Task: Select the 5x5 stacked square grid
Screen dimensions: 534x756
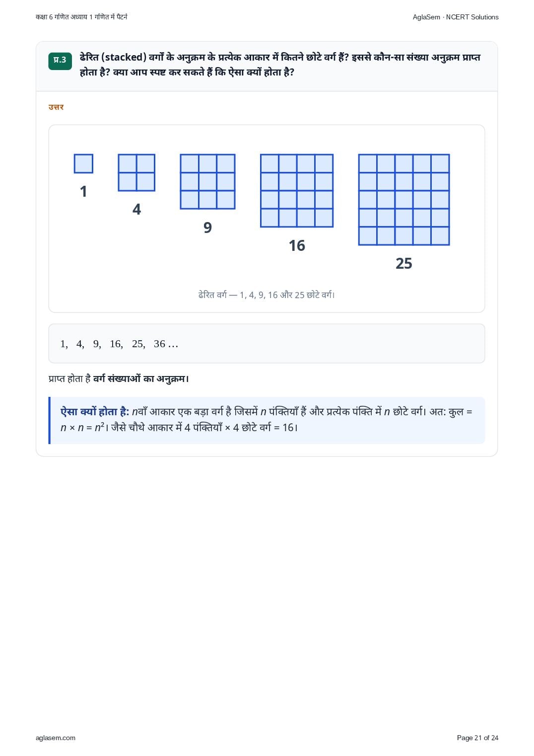Action: point(404,200)
